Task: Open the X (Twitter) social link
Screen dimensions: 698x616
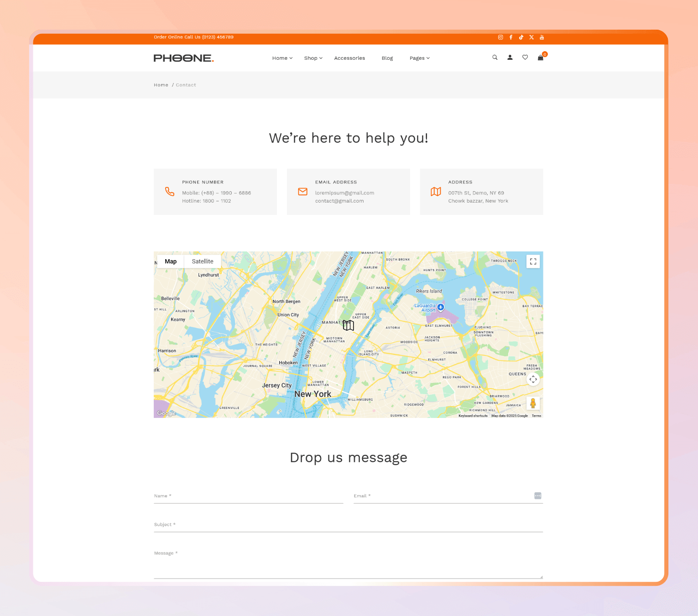Action: 531,37
